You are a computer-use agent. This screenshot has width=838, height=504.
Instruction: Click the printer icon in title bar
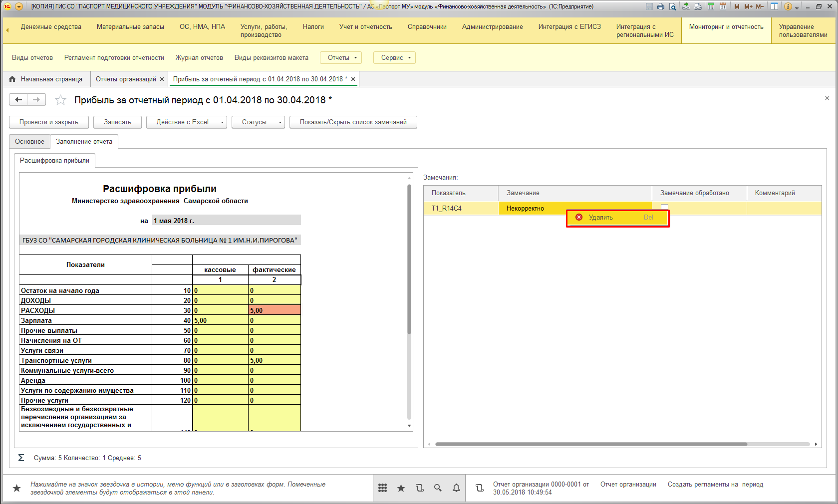point(661,6)
